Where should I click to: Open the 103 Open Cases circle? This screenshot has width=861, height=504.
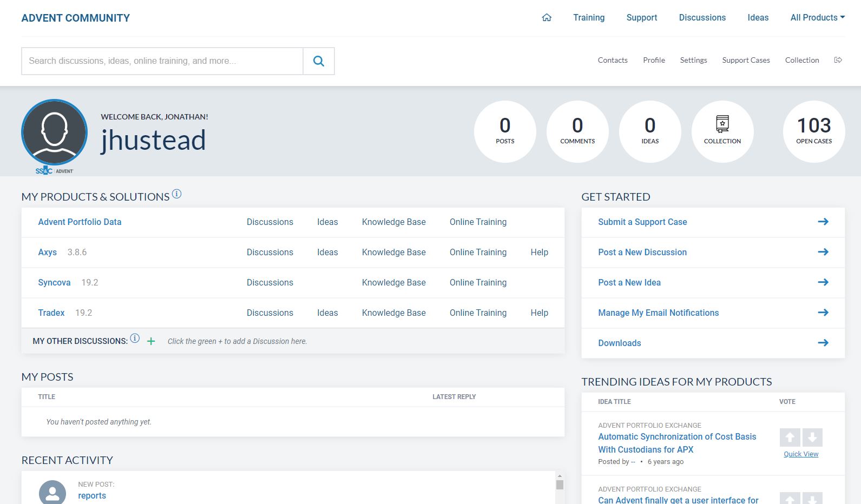click(813, 131)
